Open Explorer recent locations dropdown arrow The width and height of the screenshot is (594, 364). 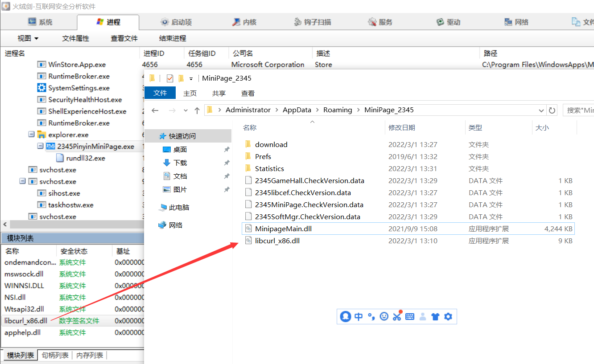click(186, 110)
